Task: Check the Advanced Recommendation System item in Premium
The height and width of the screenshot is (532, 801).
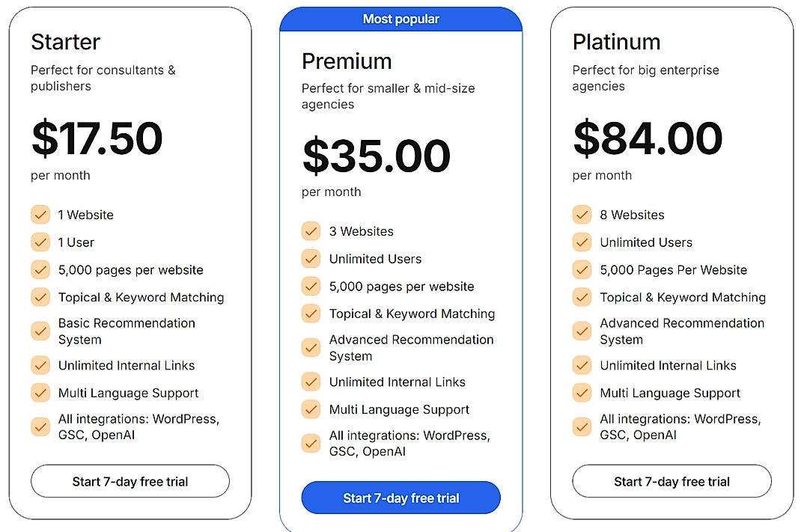Action: coord(311,347)
